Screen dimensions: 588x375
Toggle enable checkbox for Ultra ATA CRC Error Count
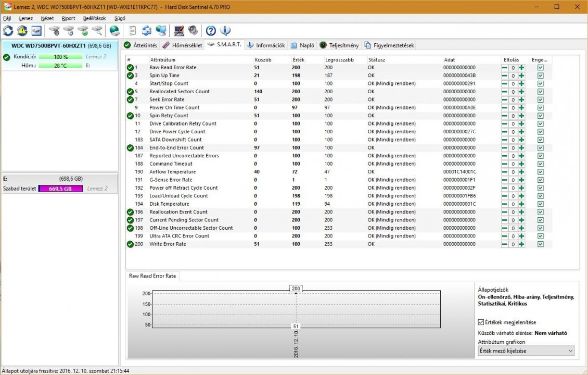coord(540,236)
